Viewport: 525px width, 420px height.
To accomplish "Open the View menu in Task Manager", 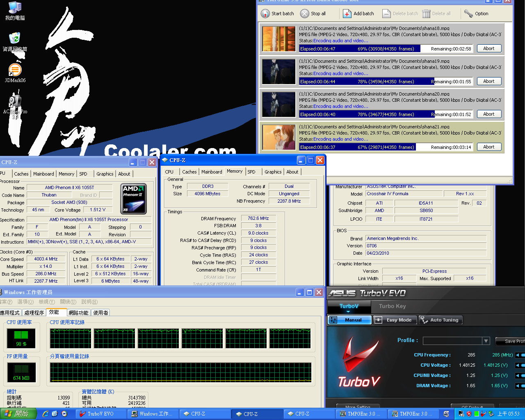I will click(x=47, y=302).
